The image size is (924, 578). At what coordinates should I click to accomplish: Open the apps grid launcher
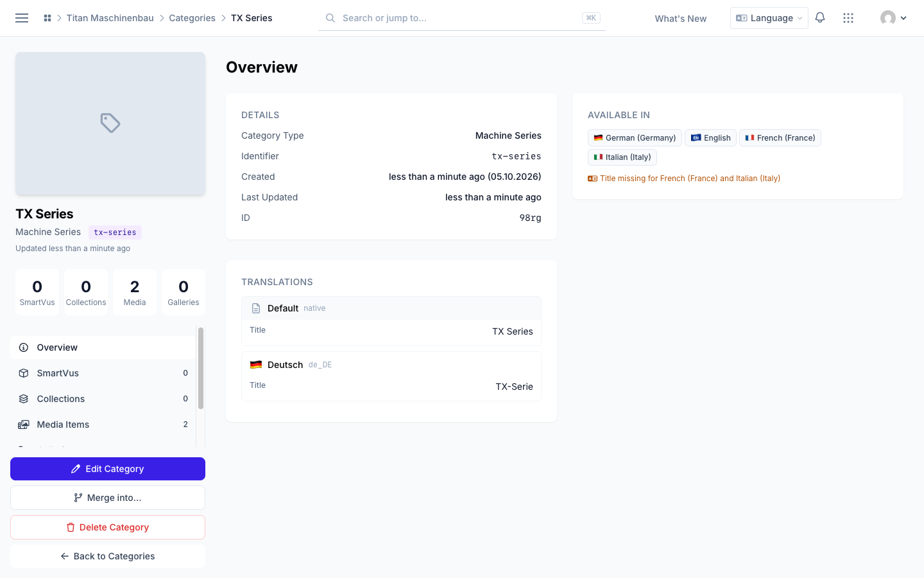coord(848,18)
